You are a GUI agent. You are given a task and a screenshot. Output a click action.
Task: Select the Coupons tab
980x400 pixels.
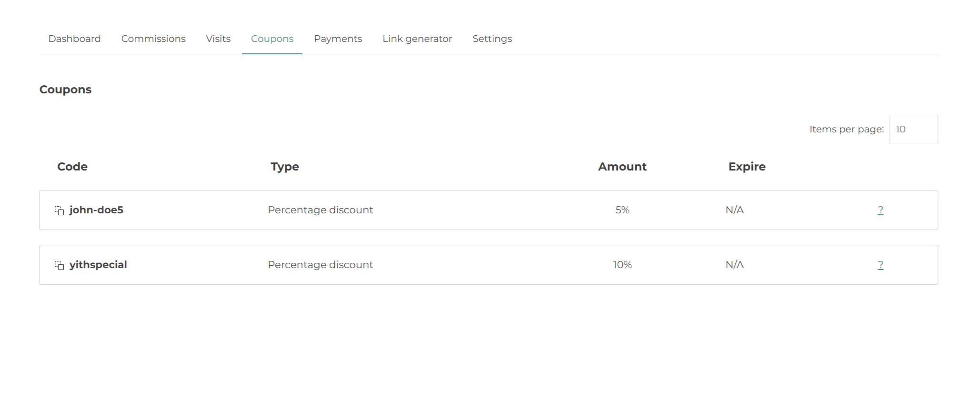tap(272, 39)
